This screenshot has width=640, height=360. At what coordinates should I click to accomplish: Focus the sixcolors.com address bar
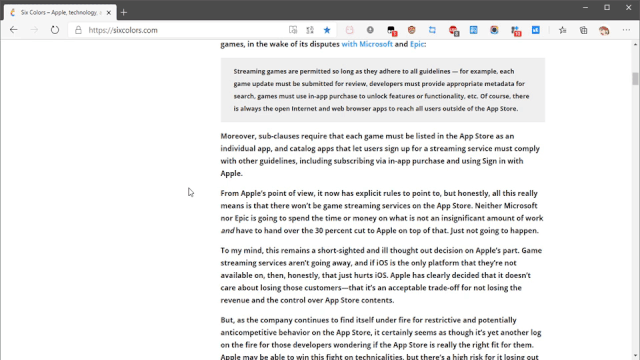pyautogui.click(x=180, y=30)
